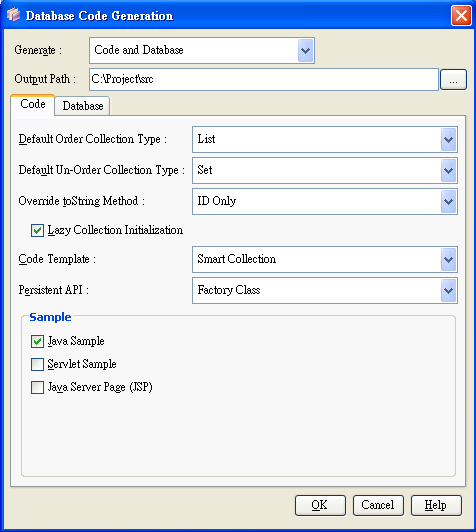
Task: Enable Java Server Page (JSP) checkbox
Action: click(x=37, y=387)
